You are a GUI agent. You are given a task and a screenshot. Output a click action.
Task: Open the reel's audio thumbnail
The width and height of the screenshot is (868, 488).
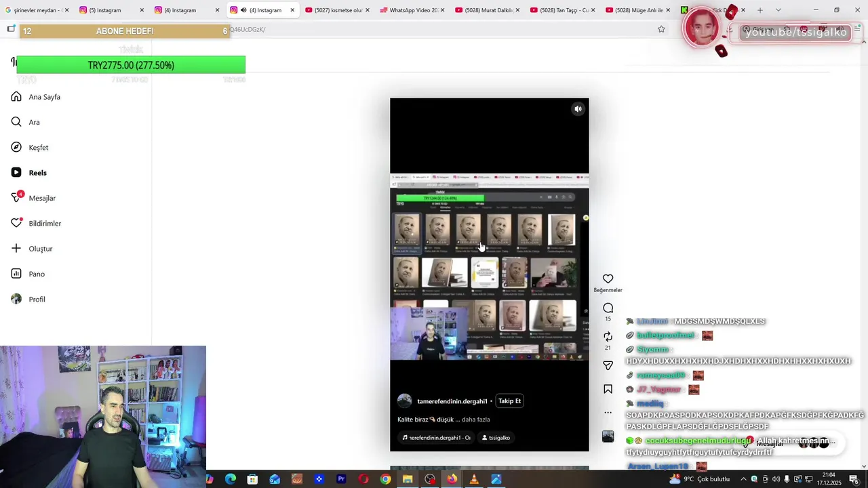point(608,436)
